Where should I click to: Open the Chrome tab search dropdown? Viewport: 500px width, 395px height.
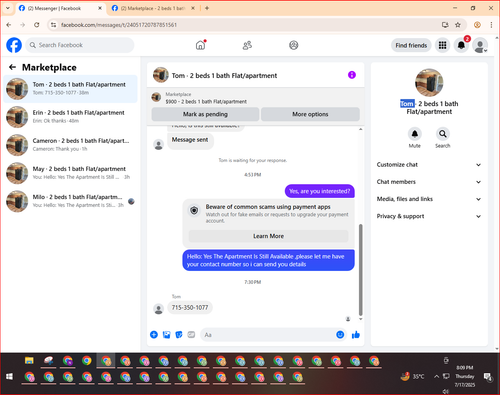(8, 8)
